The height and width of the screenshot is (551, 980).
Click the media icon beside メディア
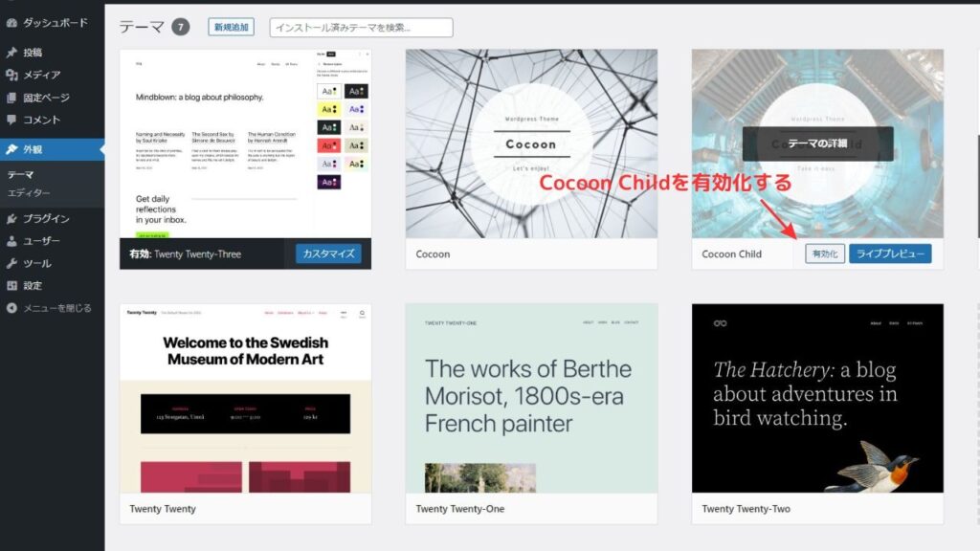click(x=11, y=75)
